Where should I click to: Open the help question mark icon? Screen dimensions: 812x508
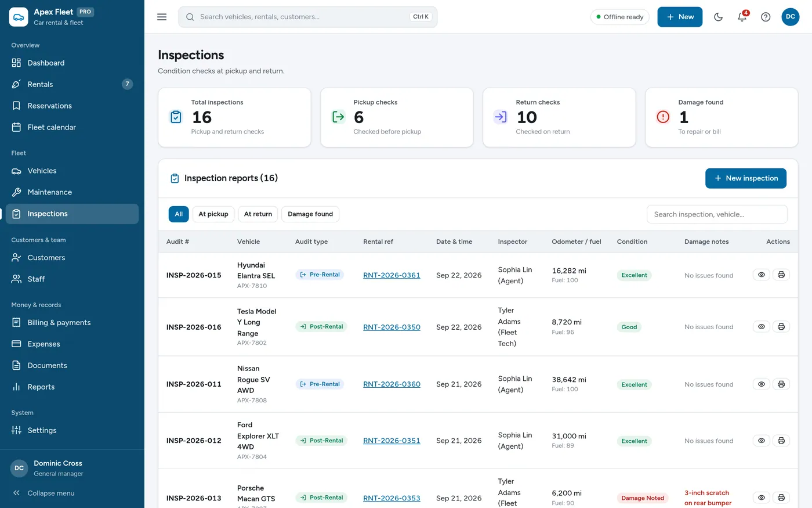[x=766, y=17]
